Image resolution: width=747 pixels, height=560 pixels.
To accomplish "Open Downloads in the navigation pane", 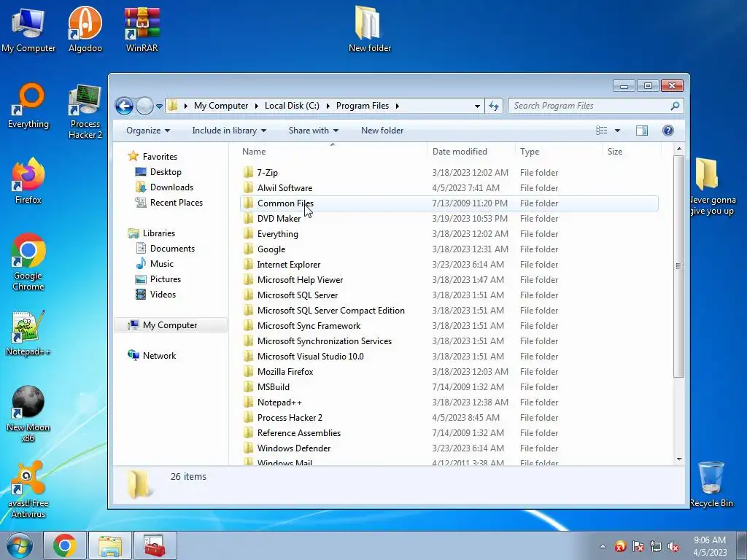I will [171, 187].
